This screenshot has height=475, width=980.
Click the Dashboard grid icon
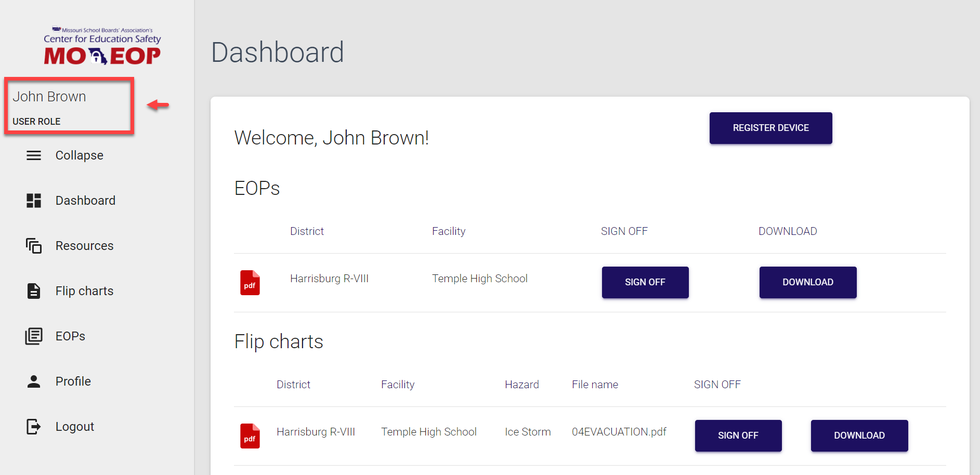click(34, 201)
